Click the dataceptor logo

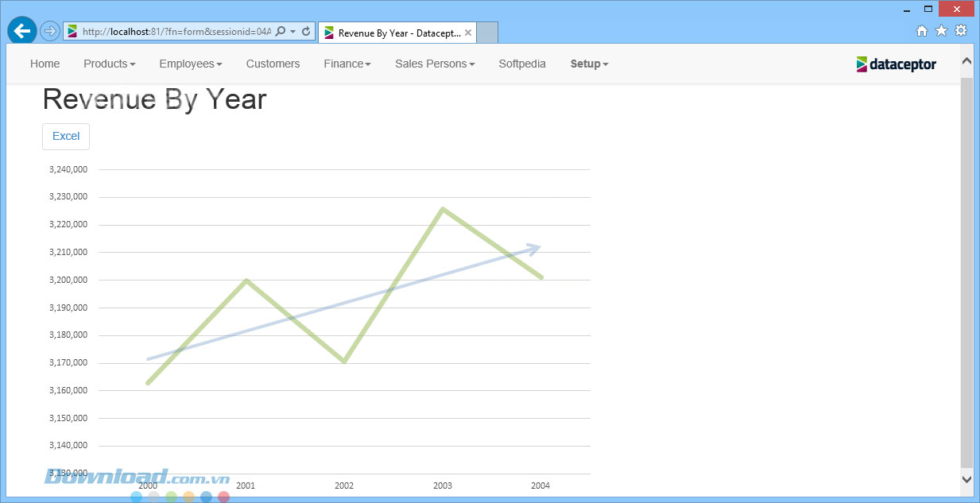pos(896,64)
